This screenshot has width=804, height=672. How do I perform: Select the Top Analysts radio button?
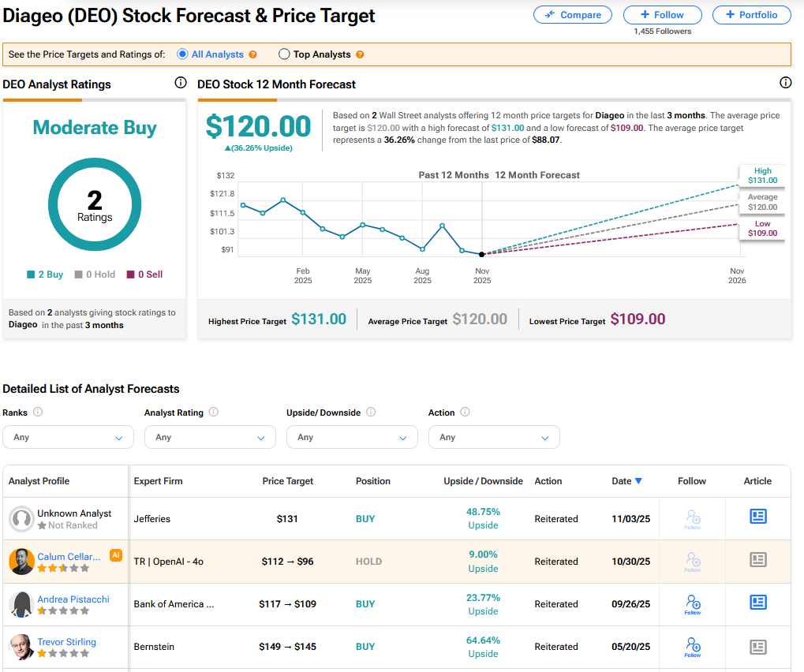[284, 54]
